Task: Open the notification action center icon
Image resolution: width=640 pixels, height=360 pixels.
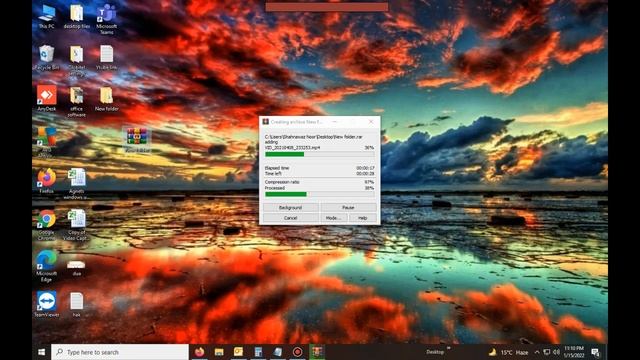Action: (x=595, y=352)
